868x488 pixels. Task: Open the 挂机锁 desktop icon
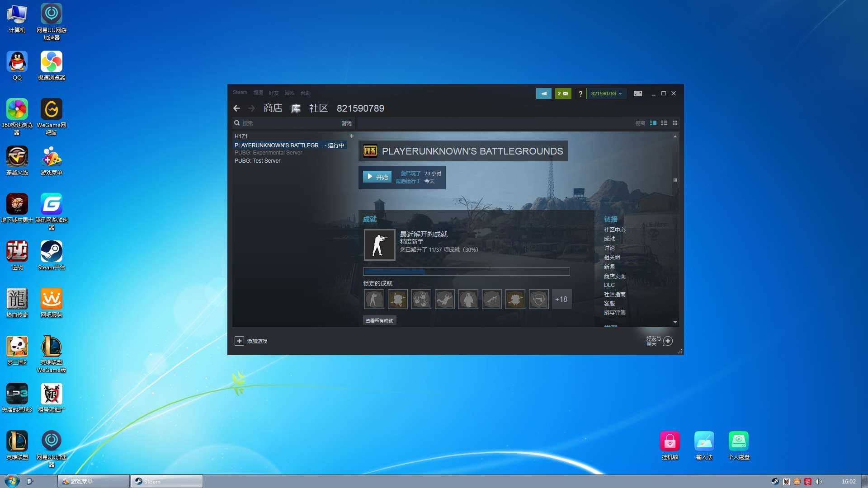pos(670,446)
